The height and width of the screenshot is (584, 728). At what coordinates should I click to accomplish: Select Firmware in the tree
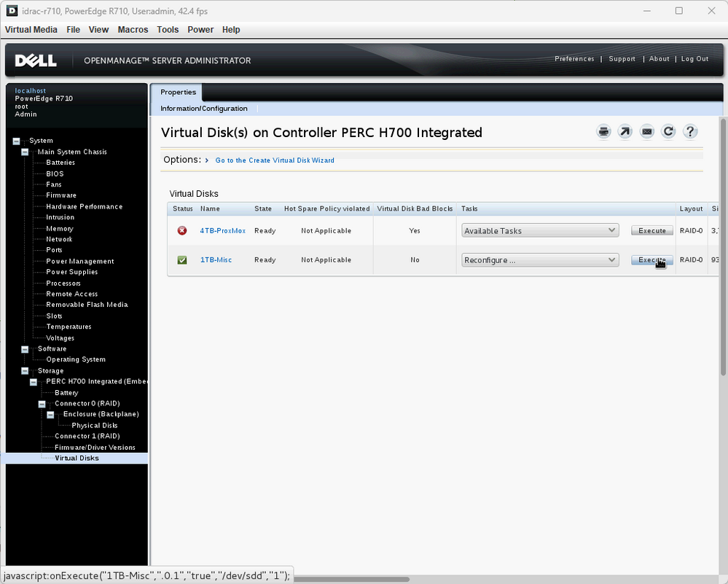(x=61, y=195)
